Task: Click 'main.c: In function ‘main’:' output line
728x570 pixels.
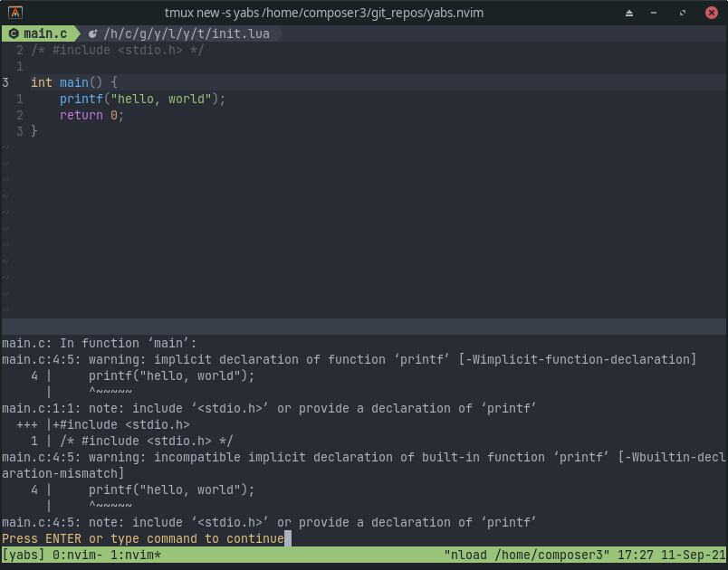Action: [100, 343]
